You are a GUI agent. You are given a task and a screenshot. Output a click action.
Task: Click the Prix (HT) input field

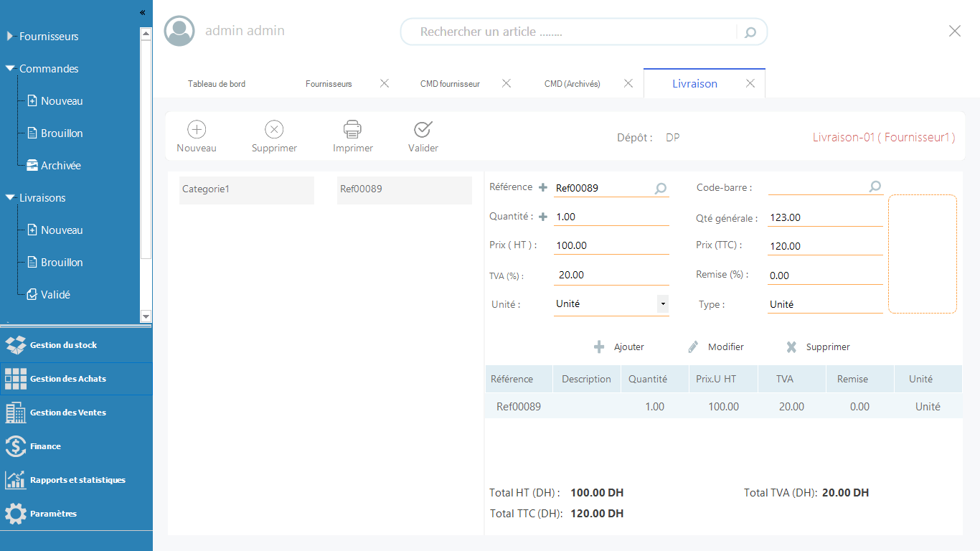coord(611,245)
